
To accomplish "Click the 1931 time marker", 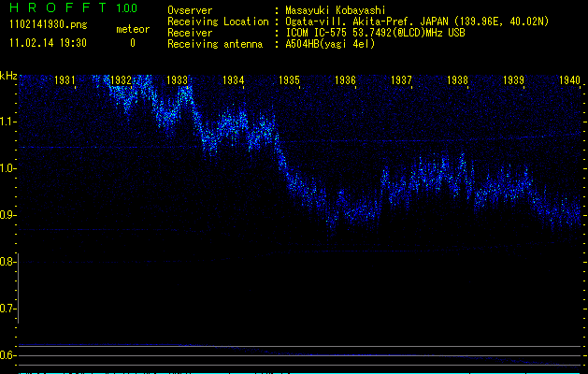I will click(65, 80).
